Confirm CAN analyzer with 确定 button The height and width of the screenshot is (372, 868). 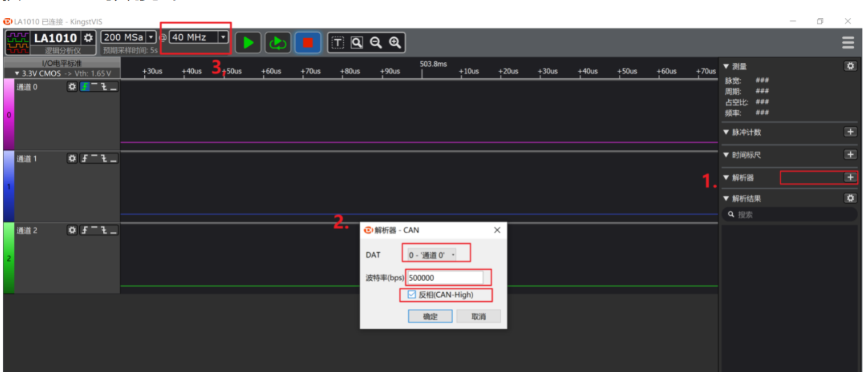pyautogui.click(x=430, y=317)
